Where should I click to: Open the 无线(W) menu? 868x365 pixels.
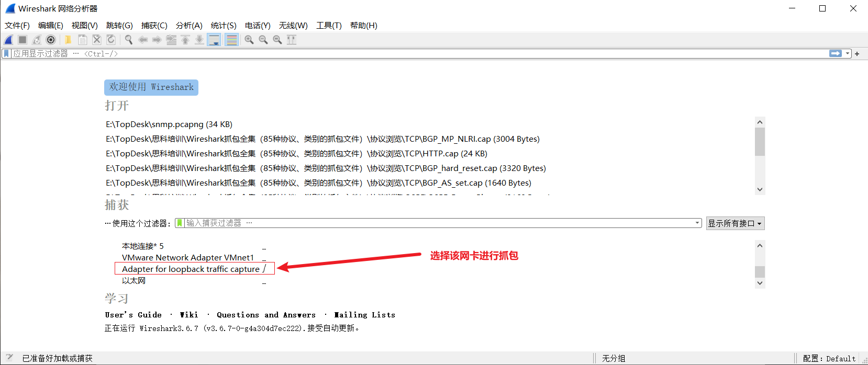click(x=293, y=25)
